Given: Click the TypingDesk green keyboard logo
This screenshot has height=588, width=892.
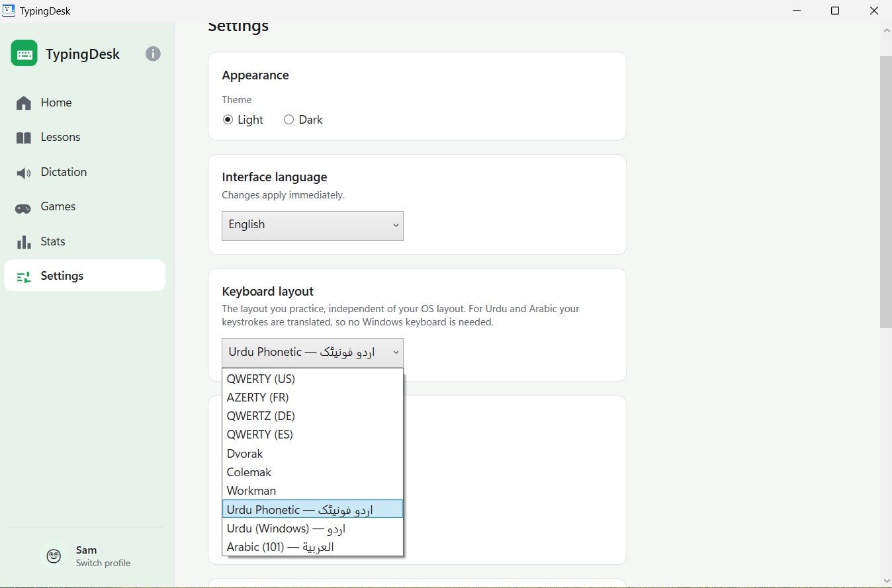Looking at the screenshot, I should coord(24,54).
